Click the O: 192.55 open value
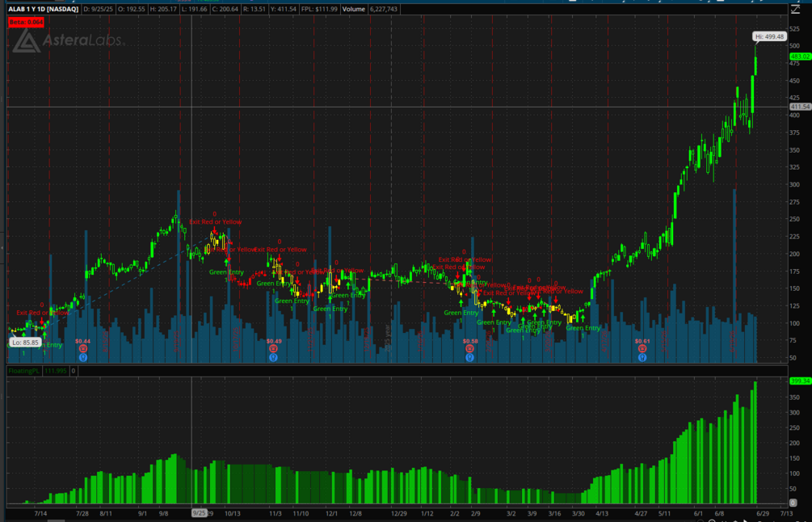Screen dimensions: 812x522 click(x=132, y=10)
